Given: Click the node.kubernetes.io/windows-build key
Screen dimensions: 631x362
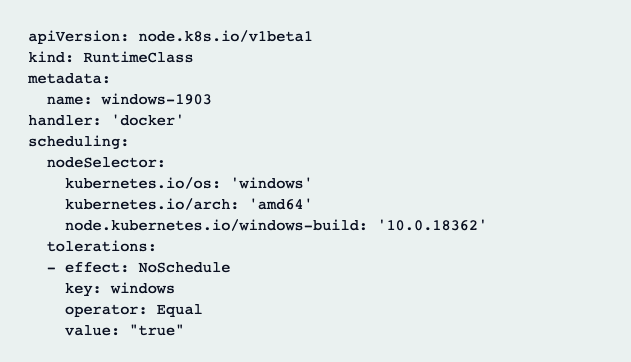Looking at the screenshot, I should tap(212, 225).
